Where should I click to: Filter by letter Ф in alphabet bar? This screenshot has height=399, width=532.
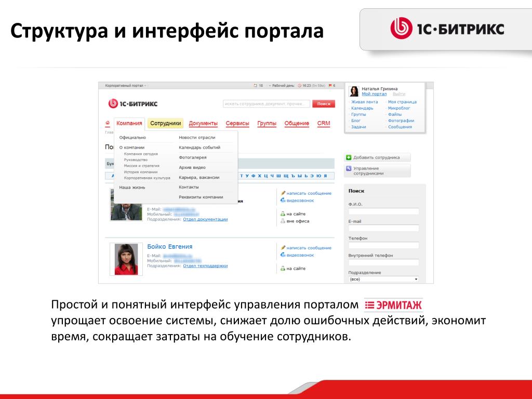[253, 176]
